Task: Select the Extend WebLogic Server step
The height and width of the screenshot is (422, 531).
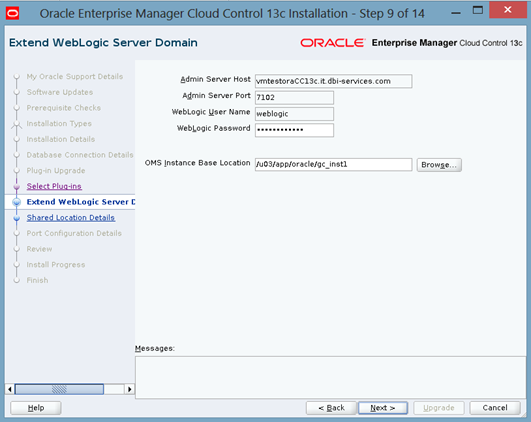Action: 81,202
